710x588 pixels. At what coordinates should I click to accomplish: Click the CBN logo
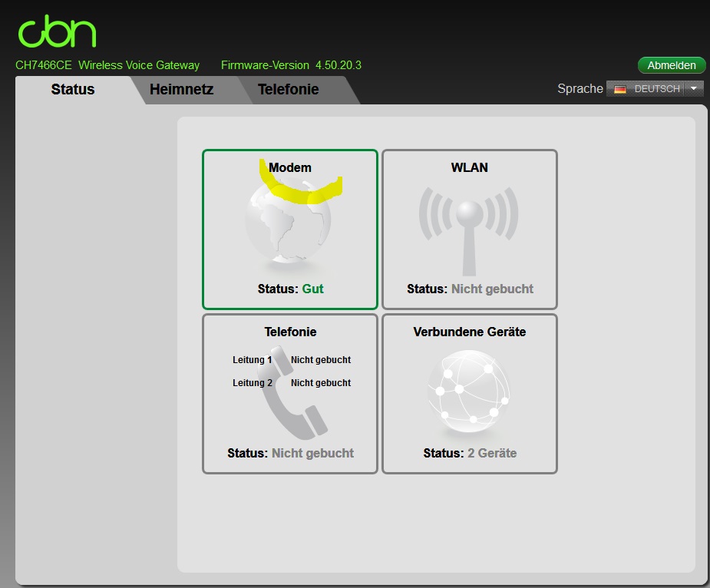[57, 31]
